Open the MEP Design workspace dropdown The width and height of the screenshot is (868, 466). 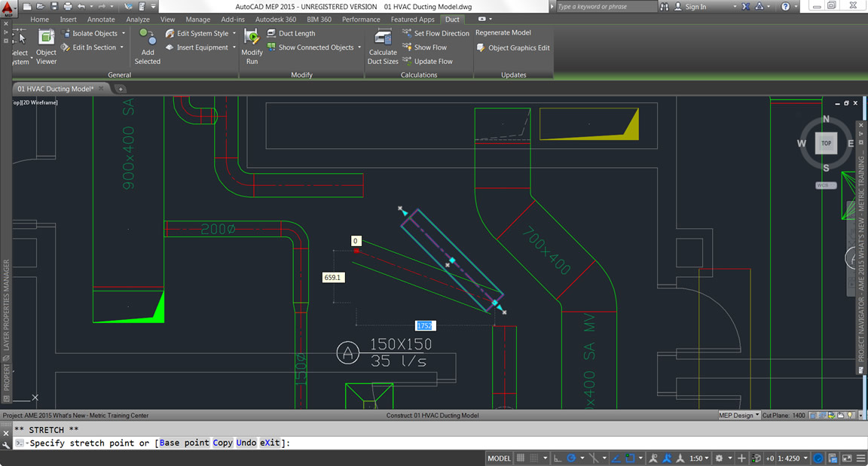pos(738,415)
